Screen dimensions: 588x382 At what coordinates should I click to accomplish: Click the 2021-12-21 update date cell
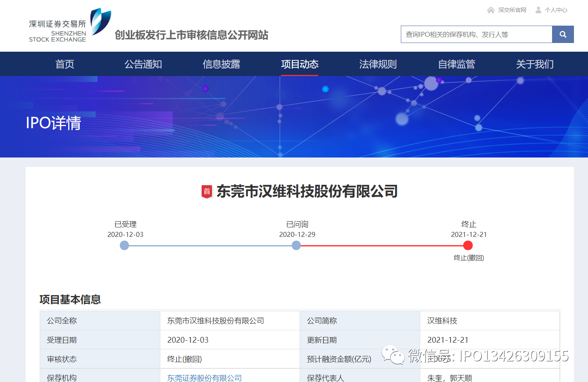pyautogui.click(x=448, y=340)
